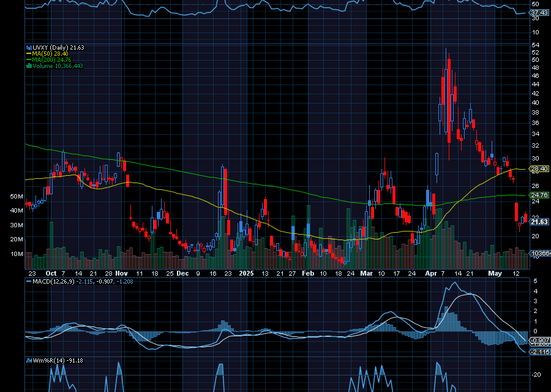
Task: Click the Nov label on the date axis
Action: (121, 273)
